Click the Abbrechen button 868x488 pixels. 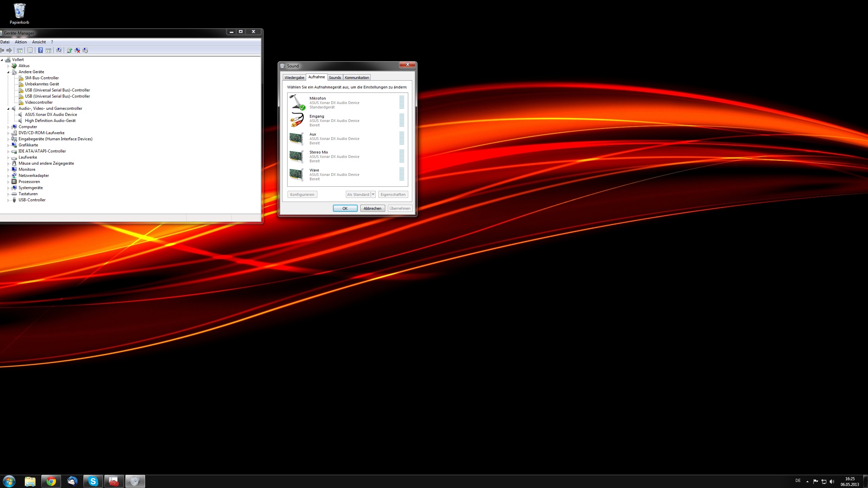click(372, 208)
